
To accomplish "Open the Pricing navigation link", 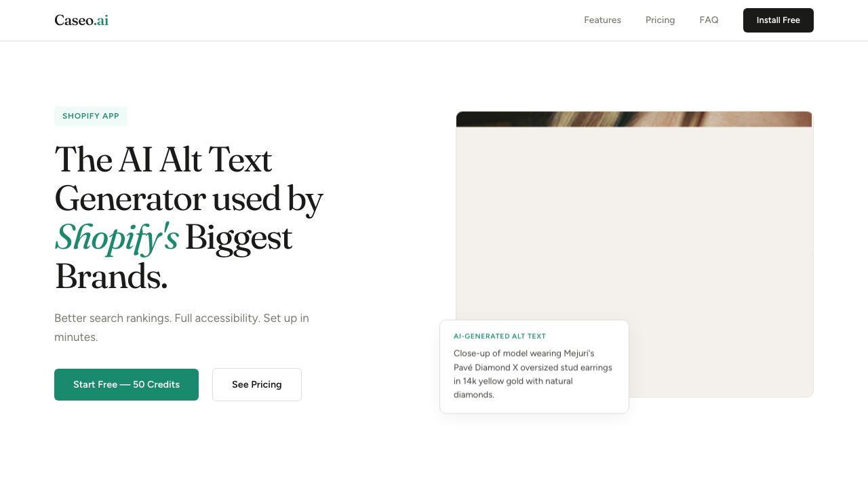I will click(660, 20).
